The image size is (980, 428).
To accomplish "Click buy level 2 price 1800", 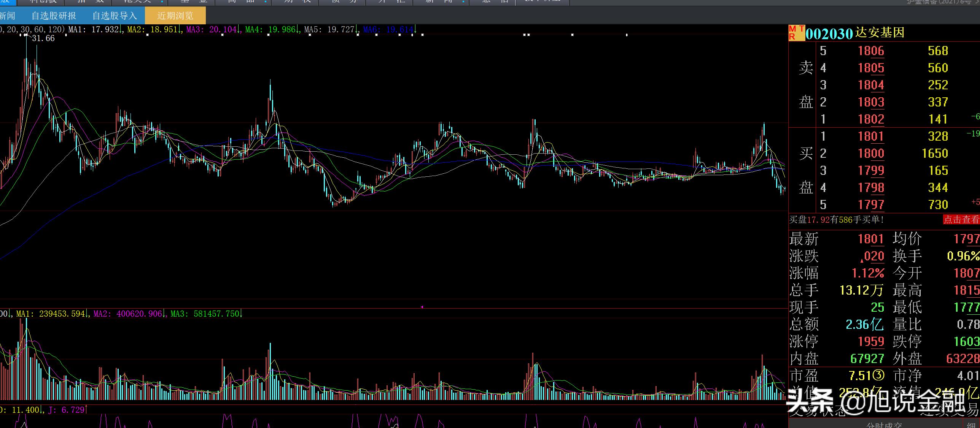I will [x=871, y=154].
